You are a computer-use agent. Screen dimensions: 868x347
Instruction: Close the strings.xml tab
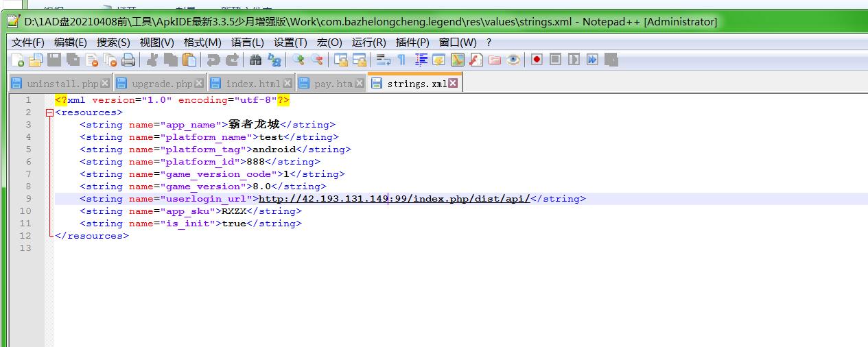click(454, 84)
